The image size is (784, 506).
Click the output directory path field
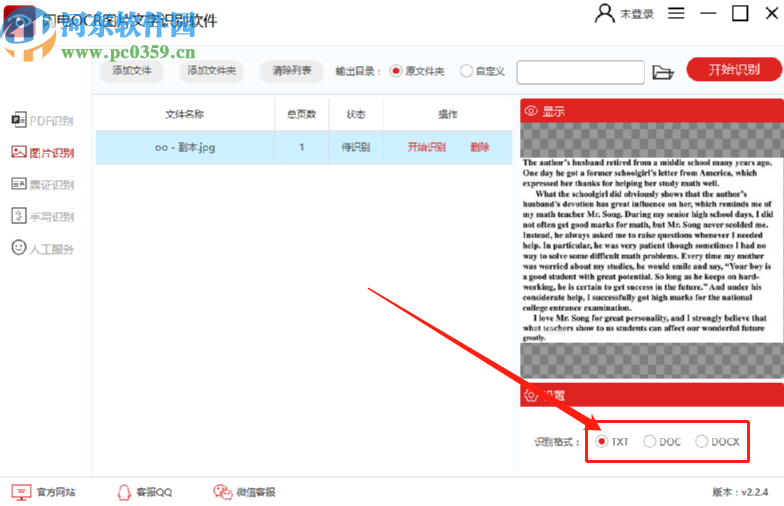580,72
